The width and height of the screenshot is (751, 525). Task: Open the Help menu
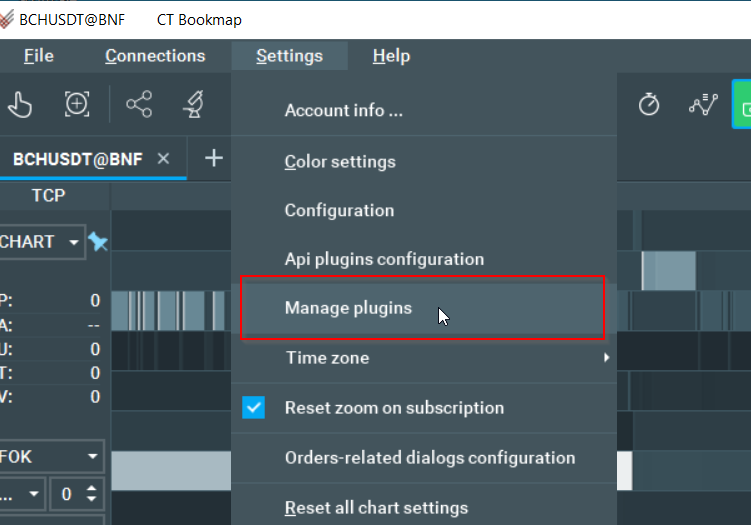[x=391, y=56]
